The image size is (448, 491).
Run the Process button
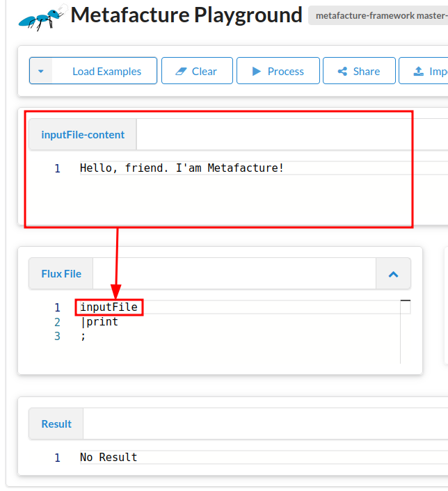278,71
